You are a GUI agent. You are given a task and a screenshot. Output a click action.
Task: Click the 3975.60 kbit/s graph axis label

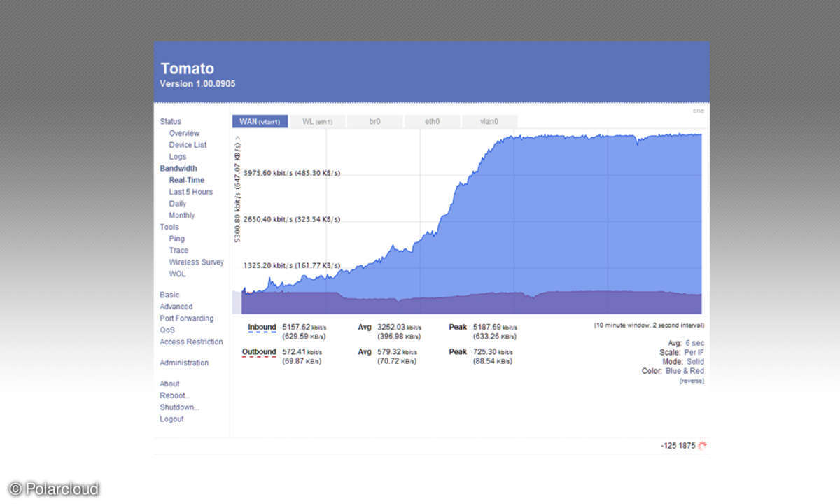click(292, 173)
